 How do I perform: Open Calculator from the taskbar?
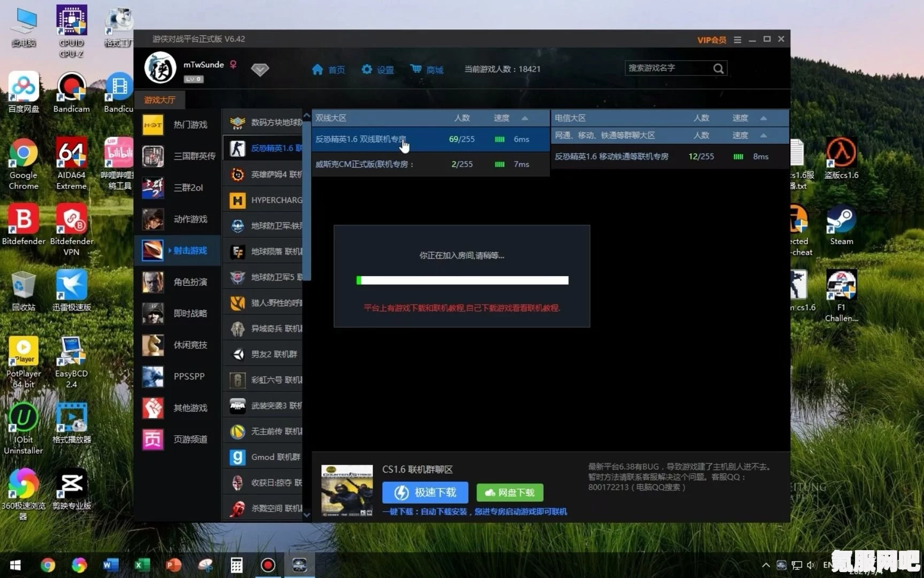tap(236, 565)
